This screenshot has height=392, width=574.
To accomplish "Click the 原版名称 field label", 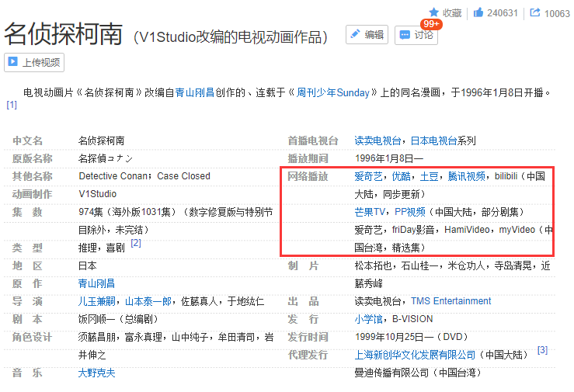I will pos(32,158).
